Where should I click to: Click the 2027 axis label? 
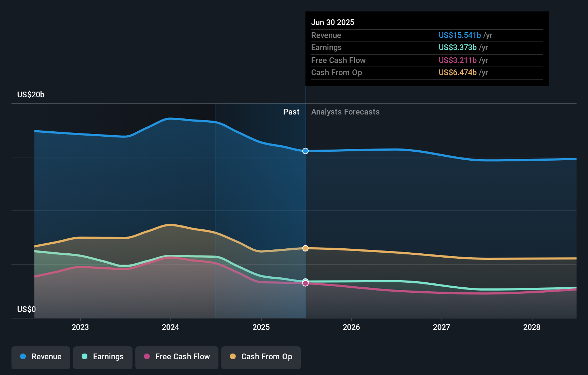pyautogui.click(x=442, y=327)
